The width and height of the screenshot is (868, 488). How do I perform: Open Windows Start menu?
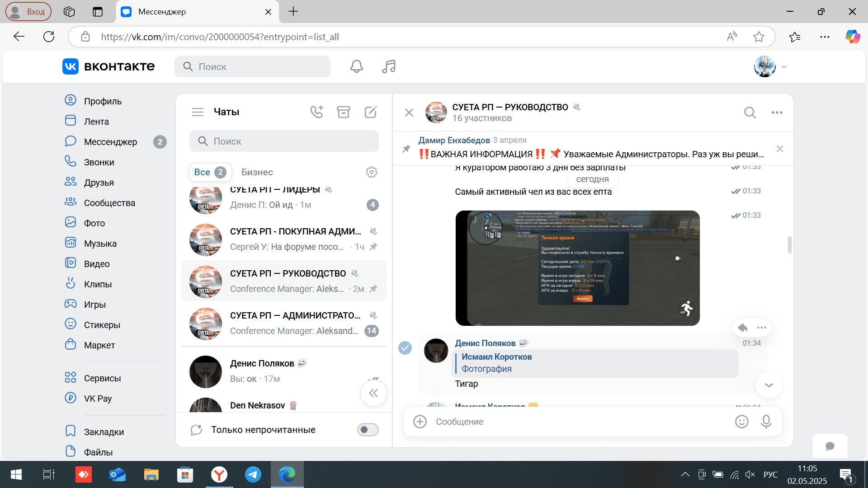(16, 474)
